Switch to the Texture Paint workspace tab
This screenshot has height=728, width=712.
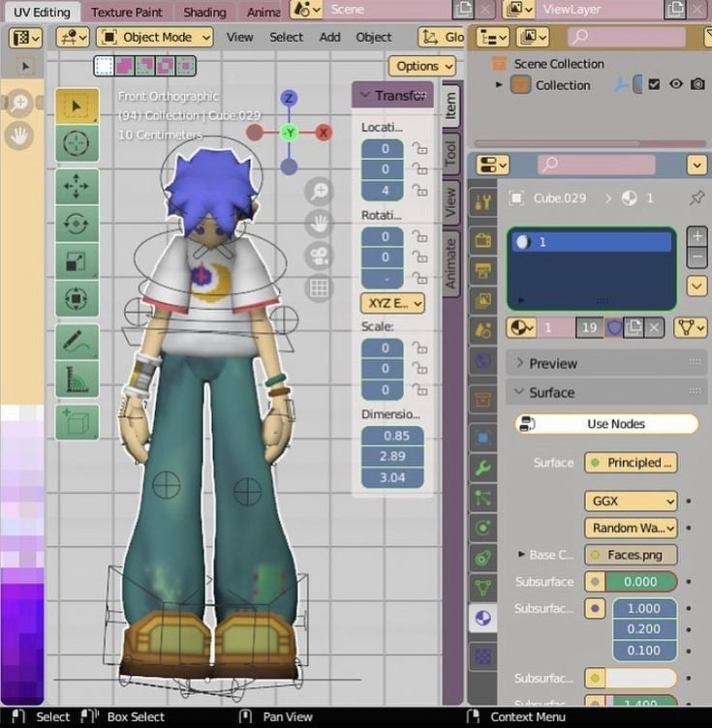click(x=126, y=13)
